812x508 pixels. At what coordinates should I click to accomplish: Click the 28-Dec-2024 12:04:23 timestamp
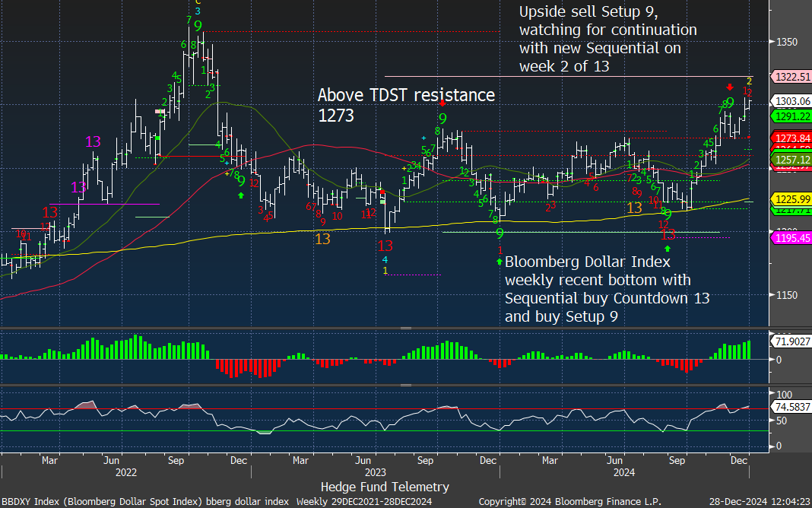tap(760, 502)
